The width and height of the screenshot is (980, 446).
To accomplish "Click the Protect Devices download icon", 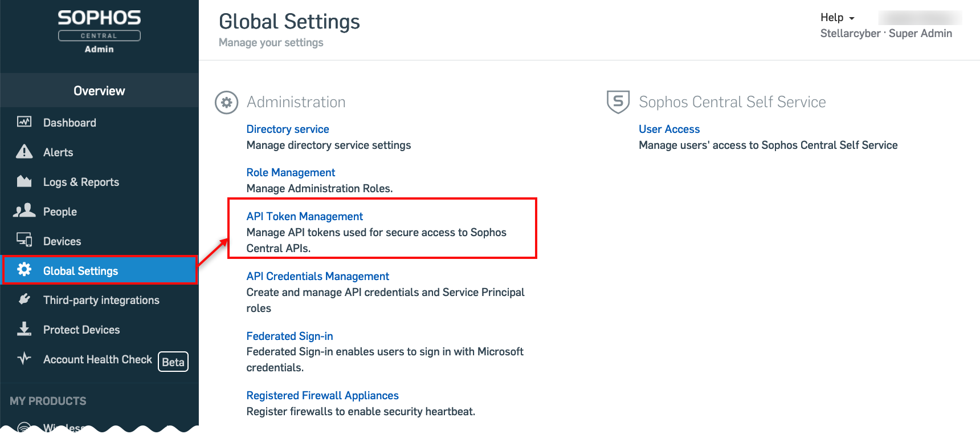I will pos(24,329).
